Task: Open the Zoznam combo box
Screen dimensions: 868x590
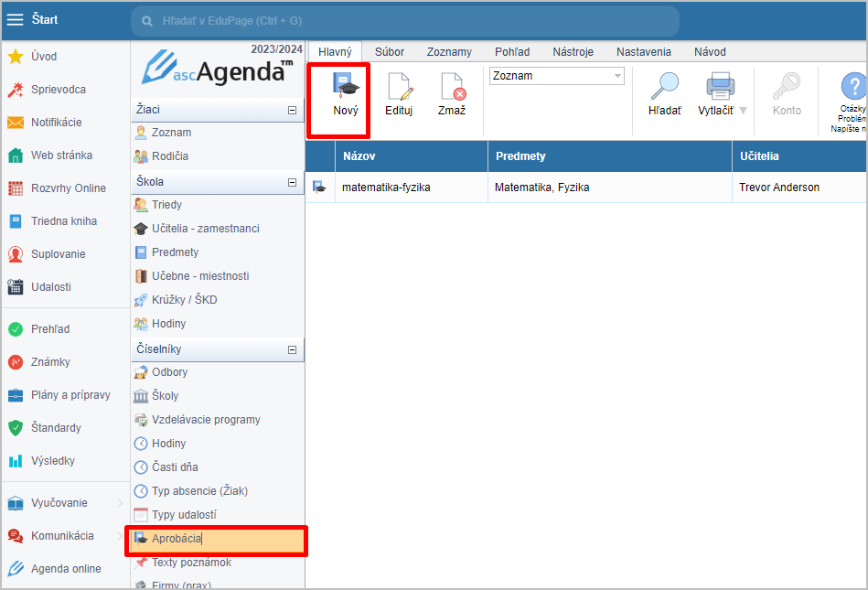Action: click(556, 76)
